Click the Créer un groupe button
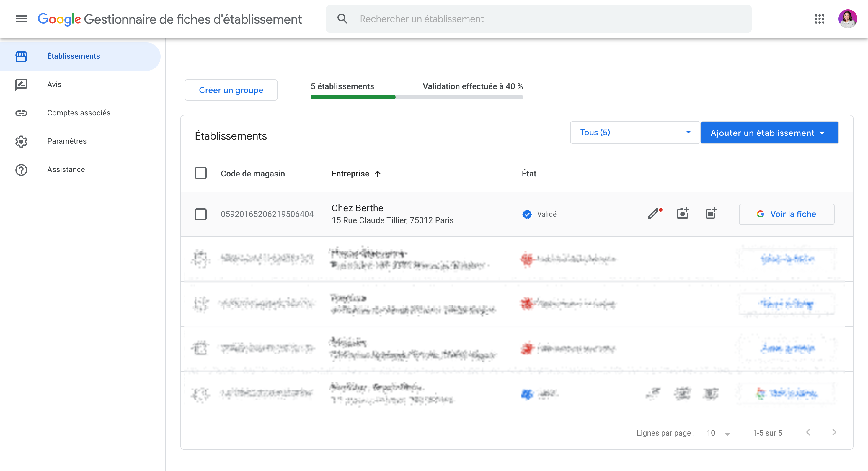Screen dimensions: 868x471 click(231, 90)
